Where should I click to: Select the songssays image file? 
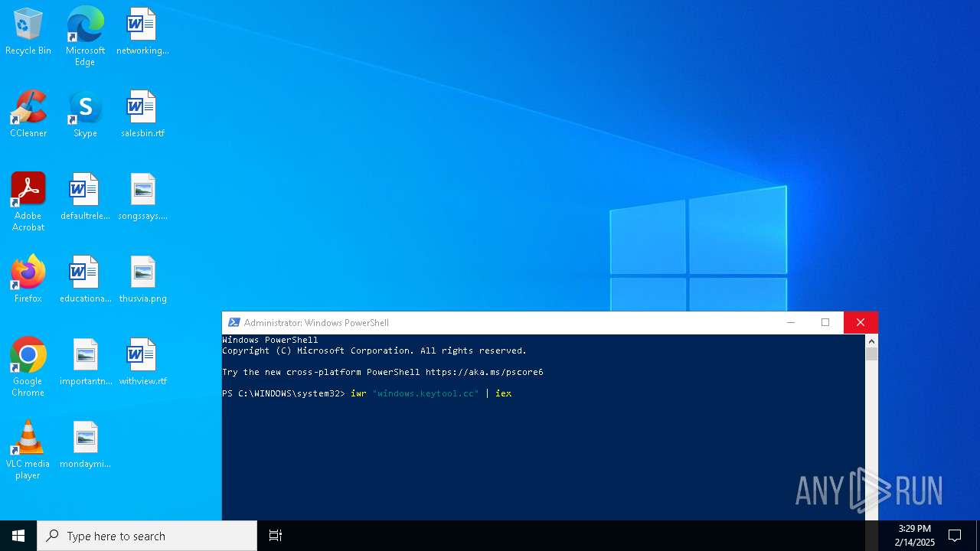point(142,197)
